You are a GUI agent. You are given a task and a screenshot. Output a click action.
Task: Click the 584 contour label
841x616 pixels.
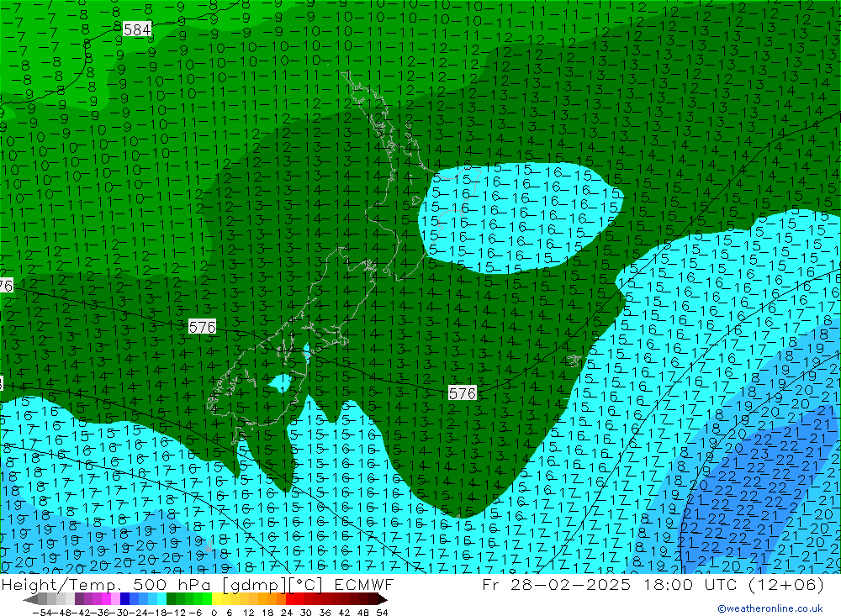click(137, 29)
